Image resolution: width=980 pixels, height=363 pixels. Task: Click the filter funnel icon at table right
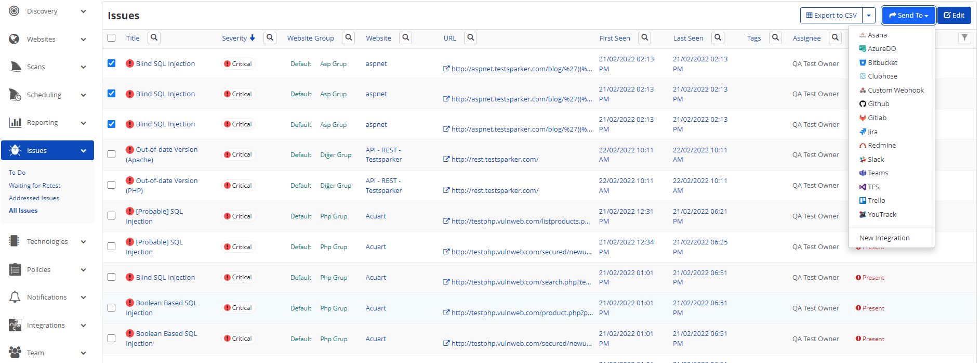(x=964, y=37)
